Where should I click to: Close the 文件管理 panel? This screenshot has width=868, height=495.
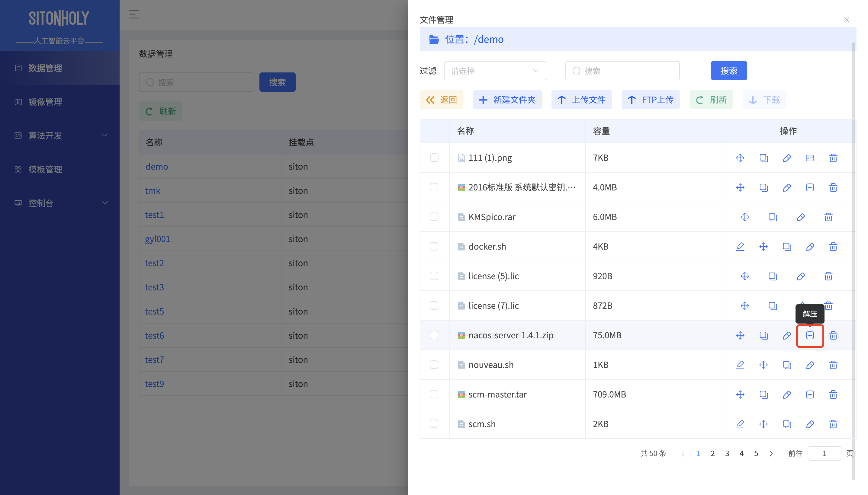(847, 20)
